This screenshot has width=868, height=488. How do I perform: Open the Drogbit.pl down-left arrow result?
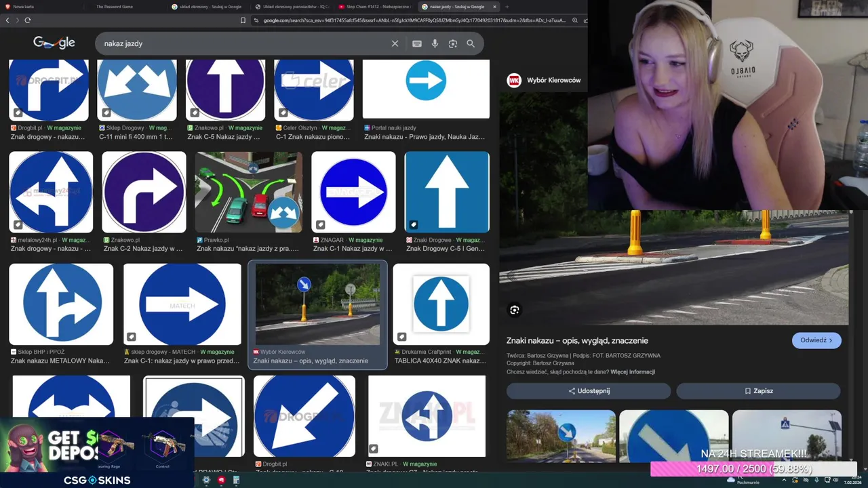click(304, 416)
